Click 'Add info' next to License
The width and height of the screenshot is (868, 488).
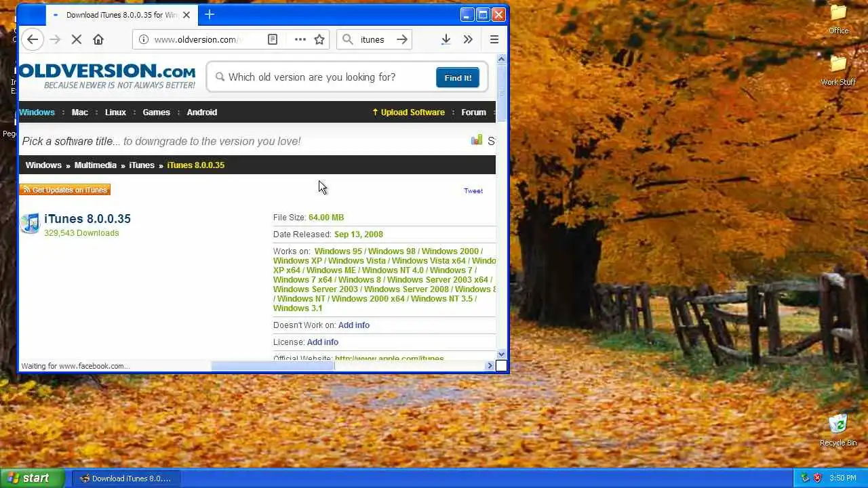pyautogui.click(x=323, y=342)
